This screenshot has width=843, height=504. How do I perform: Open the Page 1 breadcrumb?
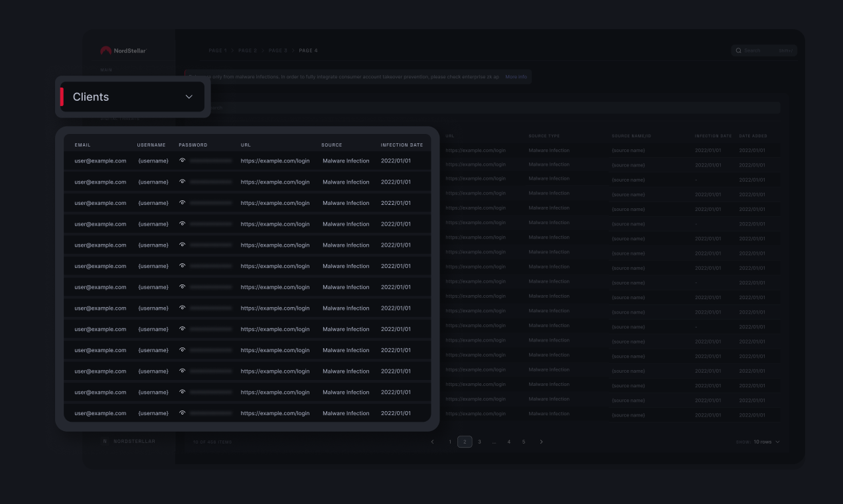(218, 50)
